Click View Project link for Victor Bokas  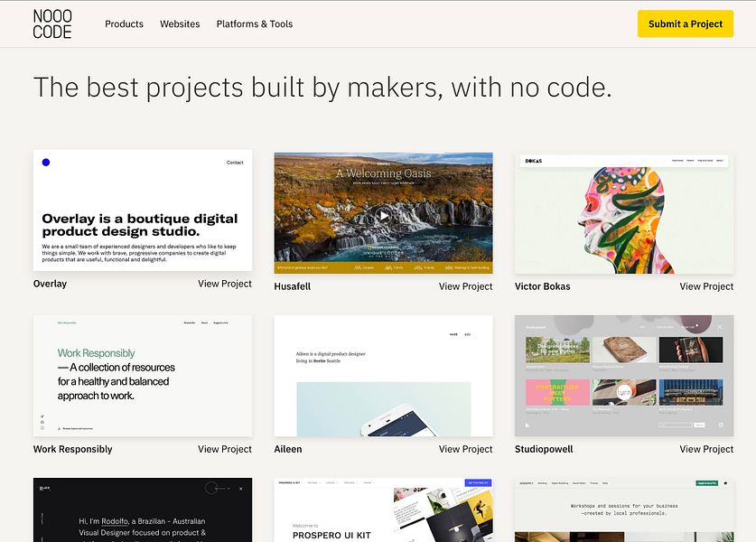[707, 286]
